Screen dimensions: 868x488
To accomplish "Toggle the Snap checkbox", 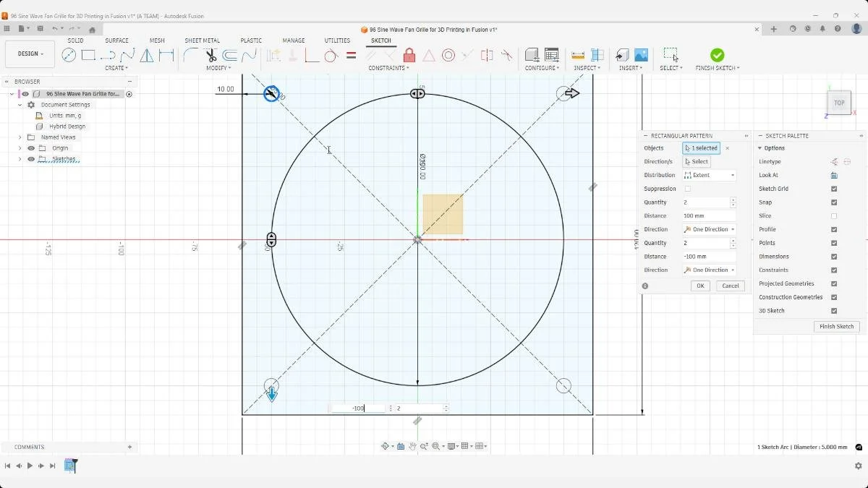I will (834, 202).
